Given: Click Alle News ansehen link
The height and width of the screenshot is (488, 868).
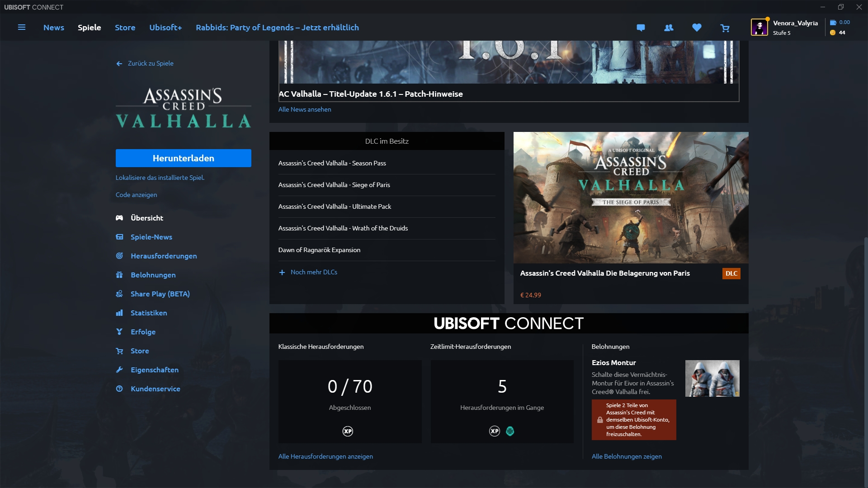Looking at the screenshot, I should (305, 109).
